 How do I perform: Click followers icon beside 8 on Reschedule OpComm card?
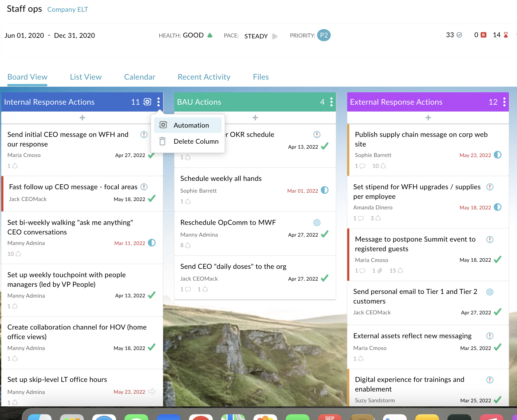pos(188,245)
